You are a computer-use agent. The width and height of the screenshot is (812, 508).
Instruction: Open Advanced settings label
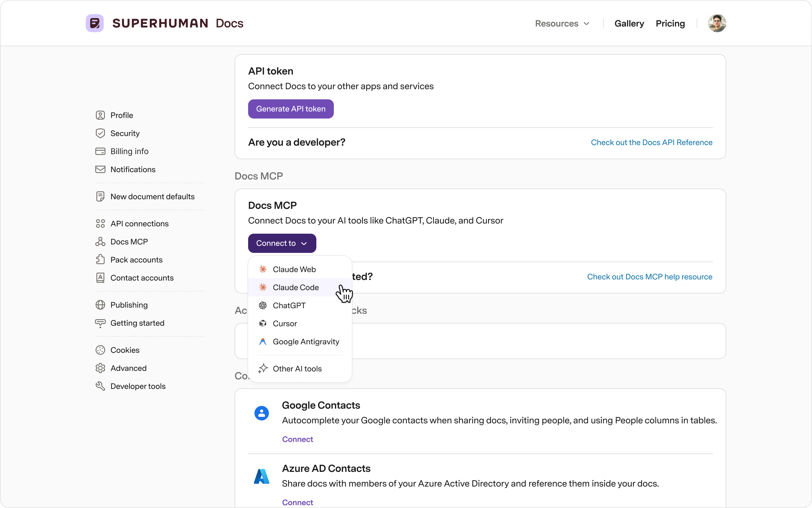[129, 368]
